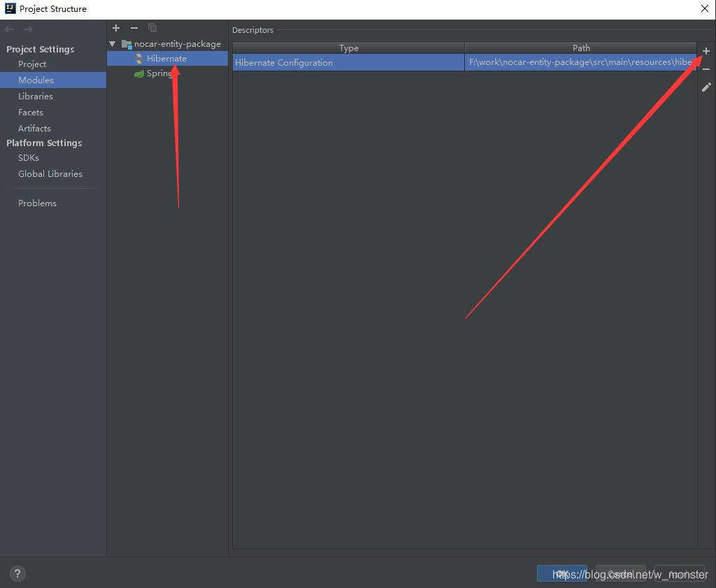Edit descriptor with pencil icon
This screenshot has width=716, height=588.
(x=706, y=87)
